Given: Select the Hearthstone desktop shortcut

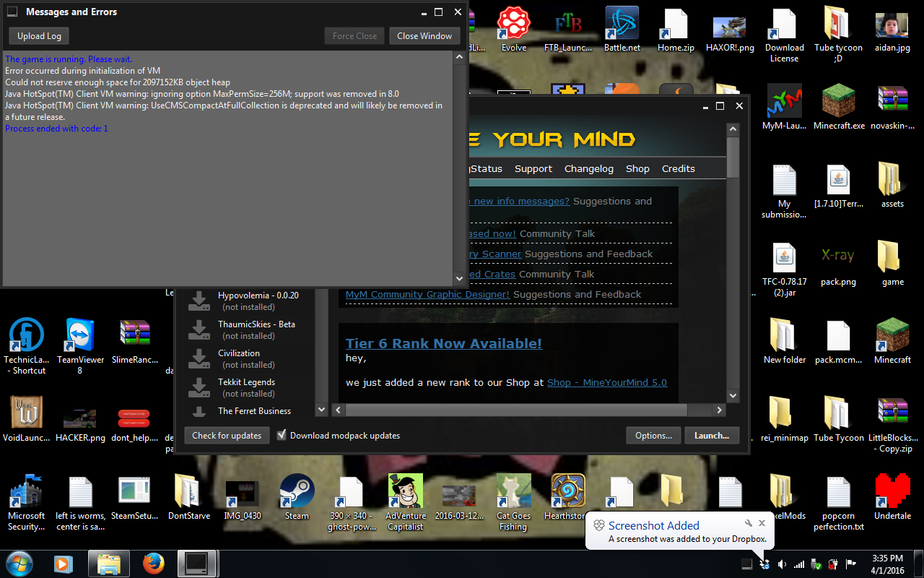Looking at the screenshot, I should point(567,497).
